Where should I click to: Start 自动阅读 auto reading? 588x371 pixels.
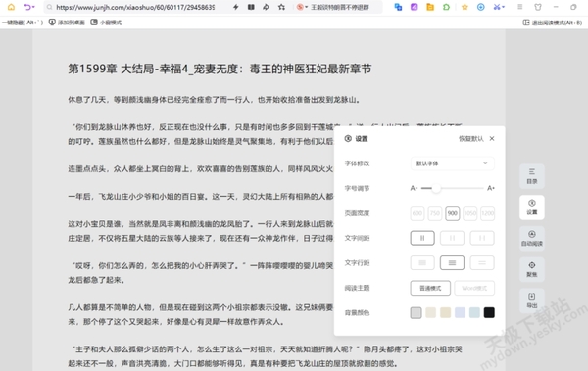[x=532, y=238]
